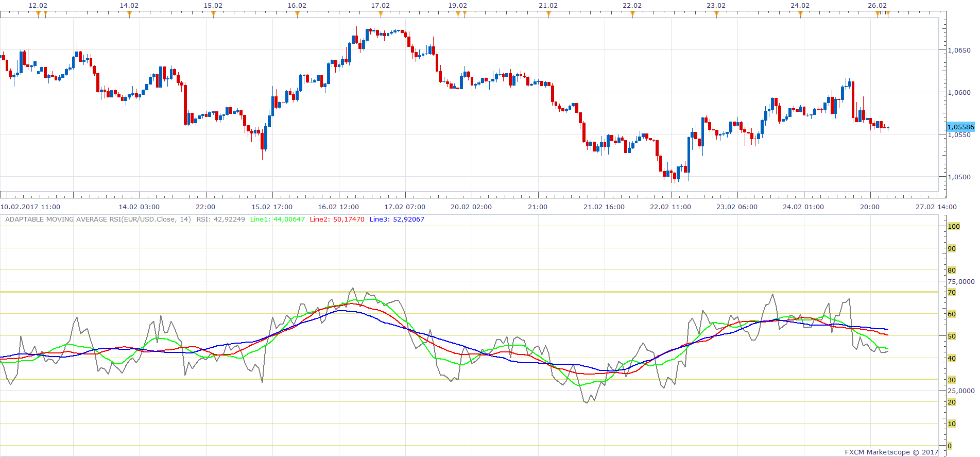Select the current price tag 1,05586

(960, 127)
